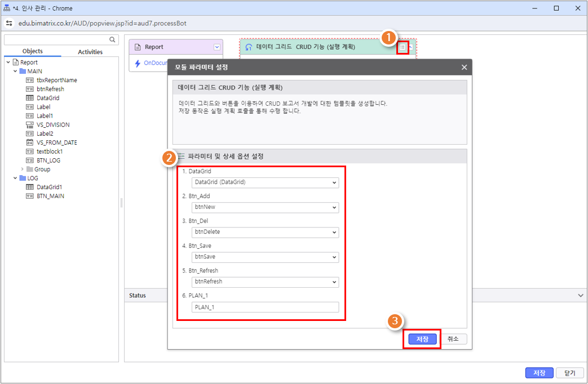Close the module parameter settings dialog
The height and width of the screenshot is (384, 588).
click(464, 67)
